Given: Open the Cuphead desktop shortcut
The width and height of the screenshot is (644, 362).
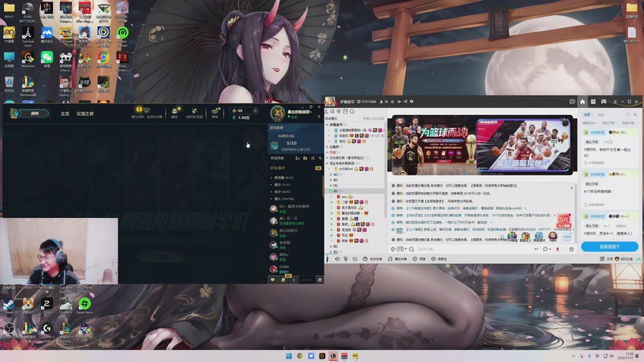Looking at the screenshot, I should [66, 35].
